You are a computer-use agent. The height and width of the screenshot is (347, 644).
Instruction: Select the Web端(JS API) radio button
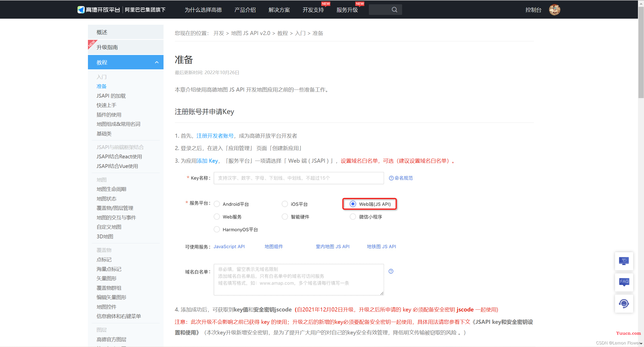pyautogui.click(x=353, y=204)
